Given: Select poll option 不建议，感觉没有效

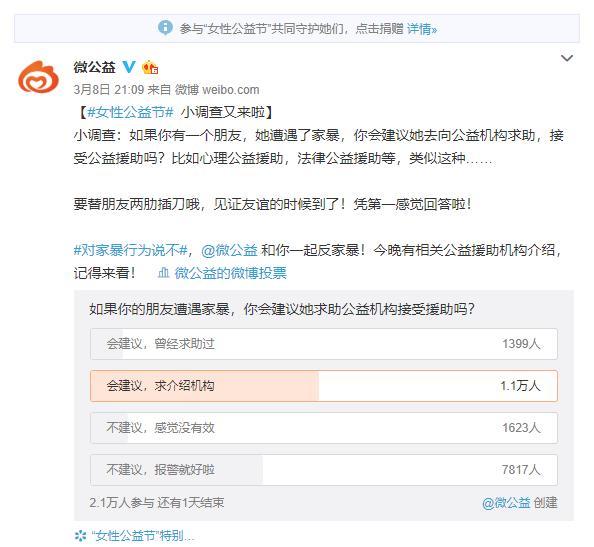Looking at the screenshot, I should (324, 428).
